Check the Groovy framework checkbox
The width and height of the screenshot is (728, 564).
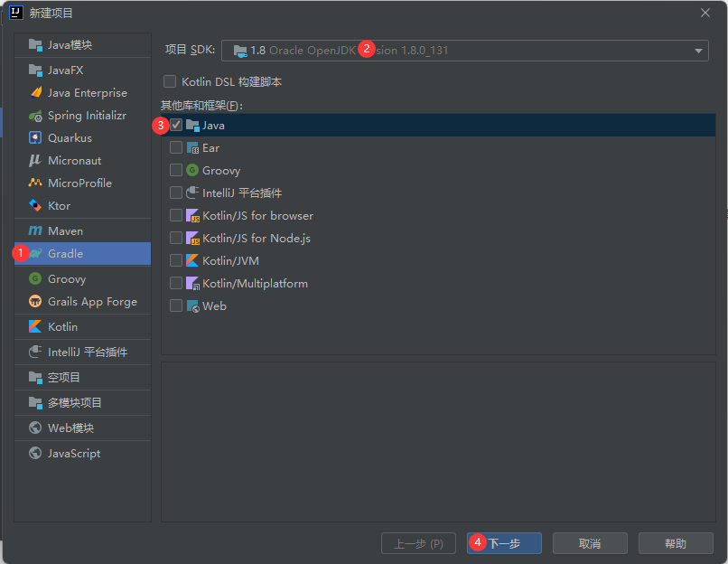point(176,170)
